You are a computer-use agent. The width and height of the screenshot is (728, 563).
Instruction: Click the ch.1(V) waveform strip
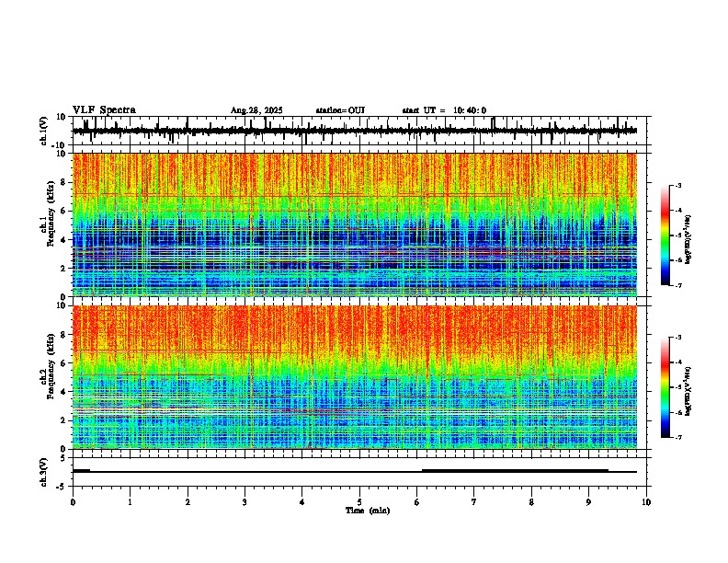[x=361, y=131]
